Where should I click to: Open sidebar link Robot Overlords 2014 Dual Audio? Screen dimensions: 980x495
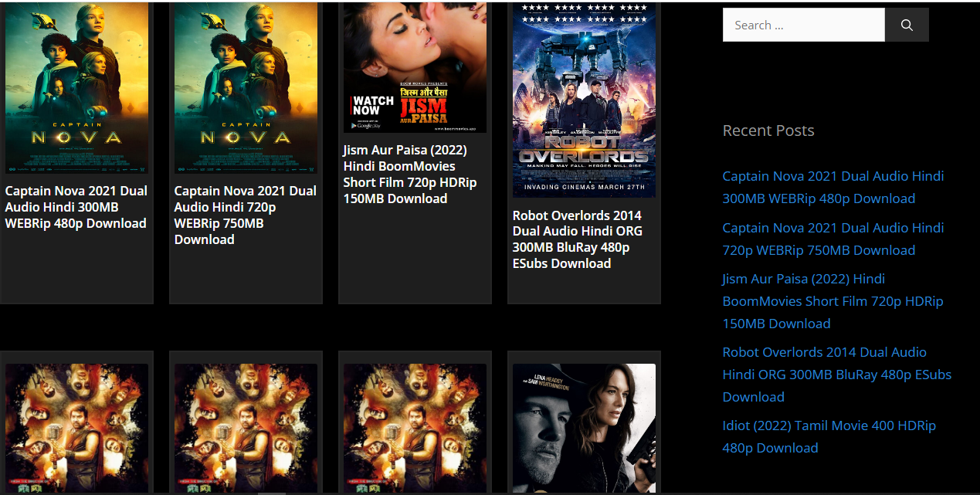pyautogui.click(x=836, y=375)
